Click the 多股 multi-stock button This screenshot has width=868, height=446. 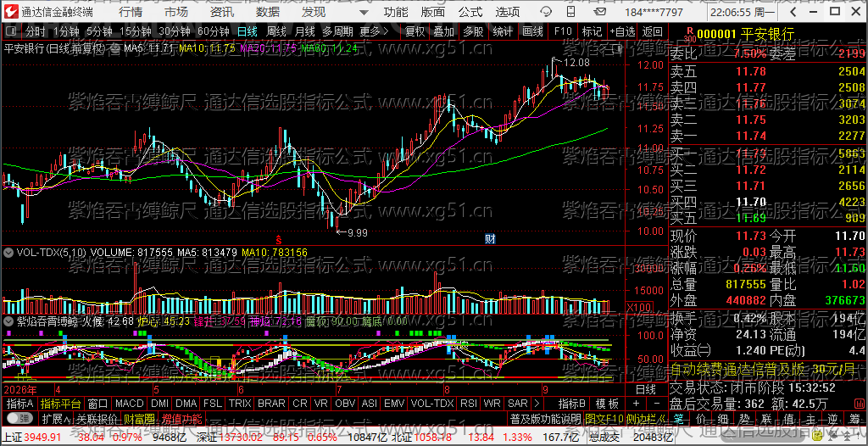click(x=473, y=31)
